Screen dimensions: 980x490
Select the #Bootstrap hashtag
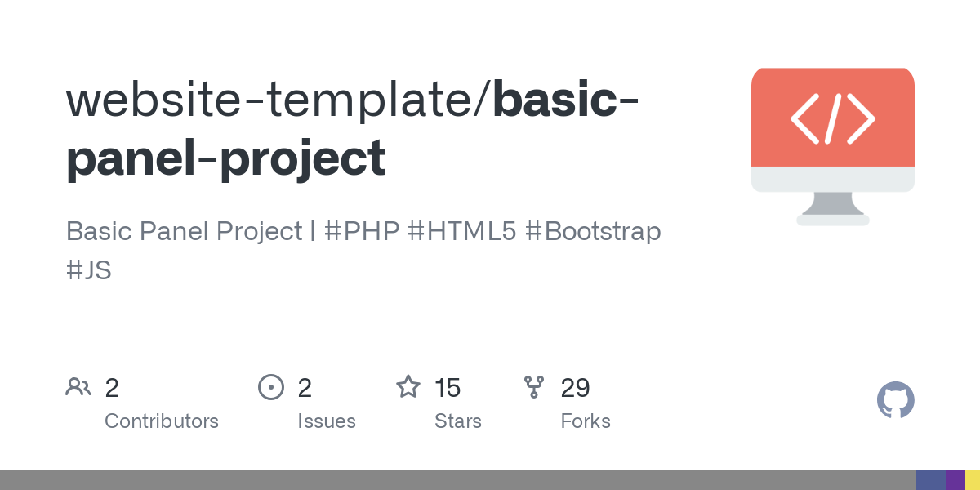(x=593, y=231)
